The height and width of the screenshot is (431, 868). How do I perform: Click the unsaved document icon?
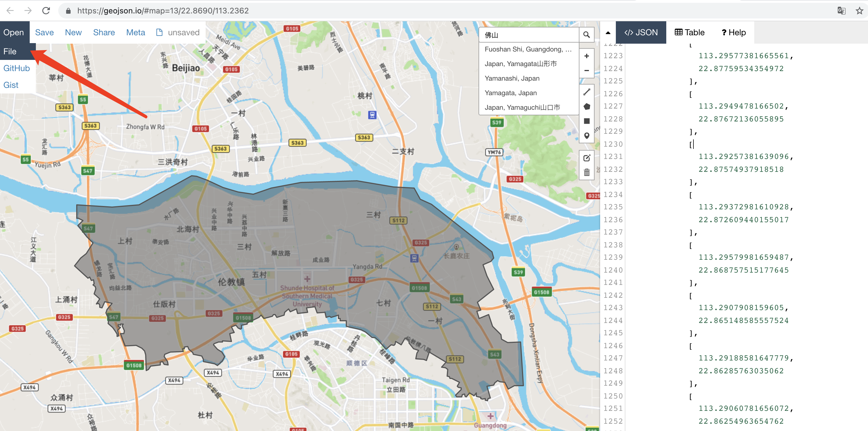pyautogui.click(x=159, y=32)
